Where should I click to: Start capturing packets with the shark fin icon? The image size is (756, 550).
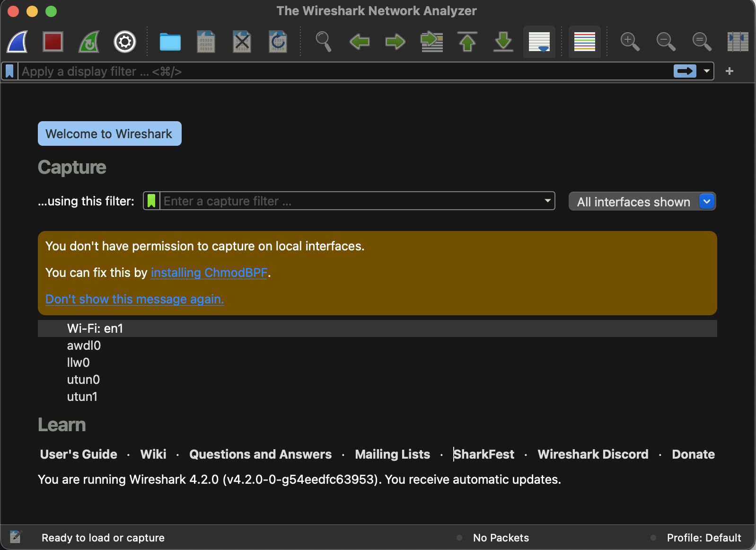point(17,42)
